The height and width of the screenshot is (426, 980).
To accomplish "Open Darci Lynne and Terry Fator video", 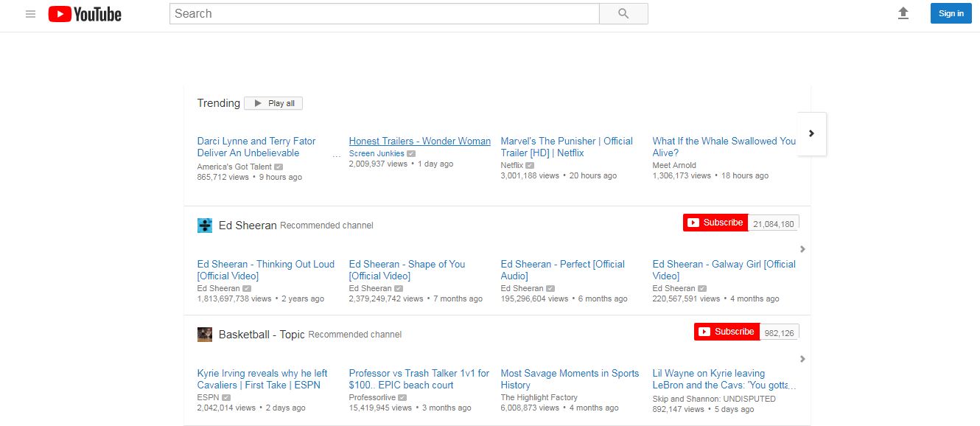I will click(x=256, y=147).
